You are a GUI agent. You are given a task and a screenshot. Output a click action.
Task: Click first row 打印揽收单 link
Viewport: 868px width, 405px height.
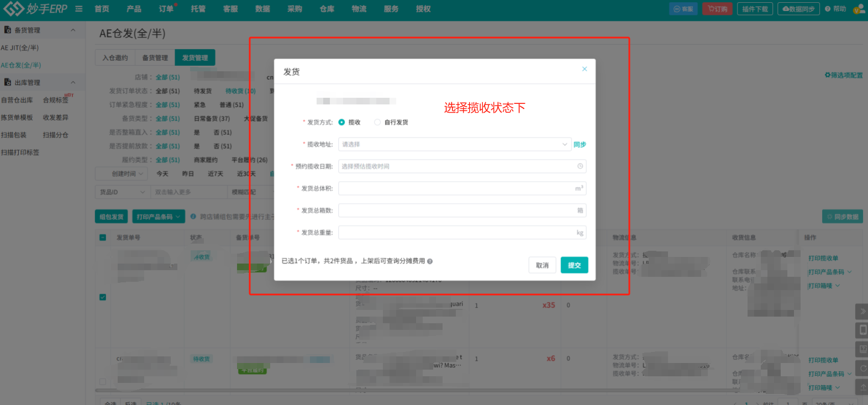coord(823,258)
